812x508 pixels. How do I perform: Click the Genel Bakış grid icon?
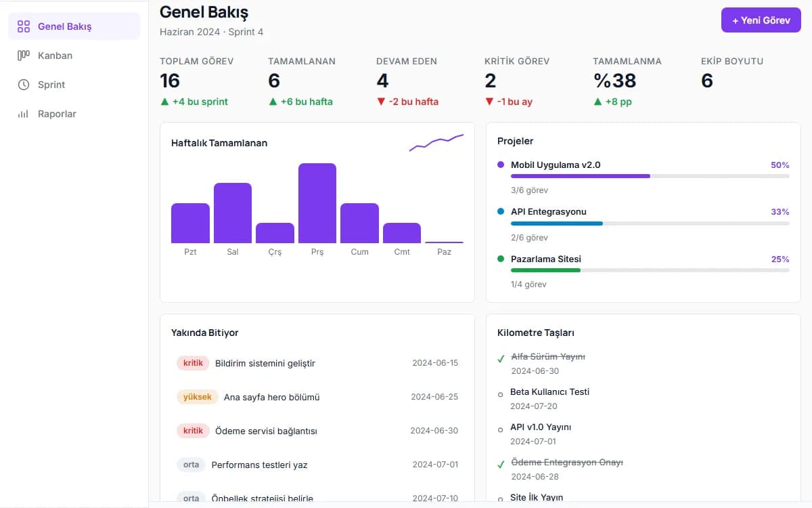24,26
